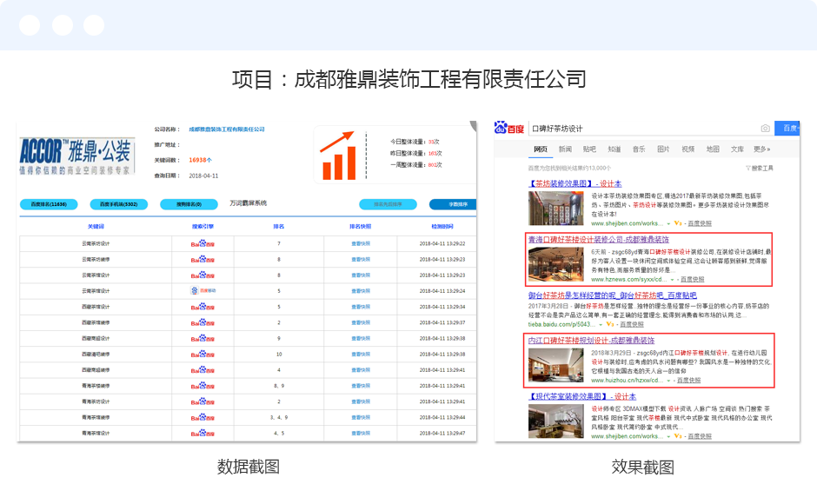The width and height of the screenshot is (817, 504).
Task: Click the 搜狗排名(0) button
Action: pyautogui.click(x=189, y=205)
